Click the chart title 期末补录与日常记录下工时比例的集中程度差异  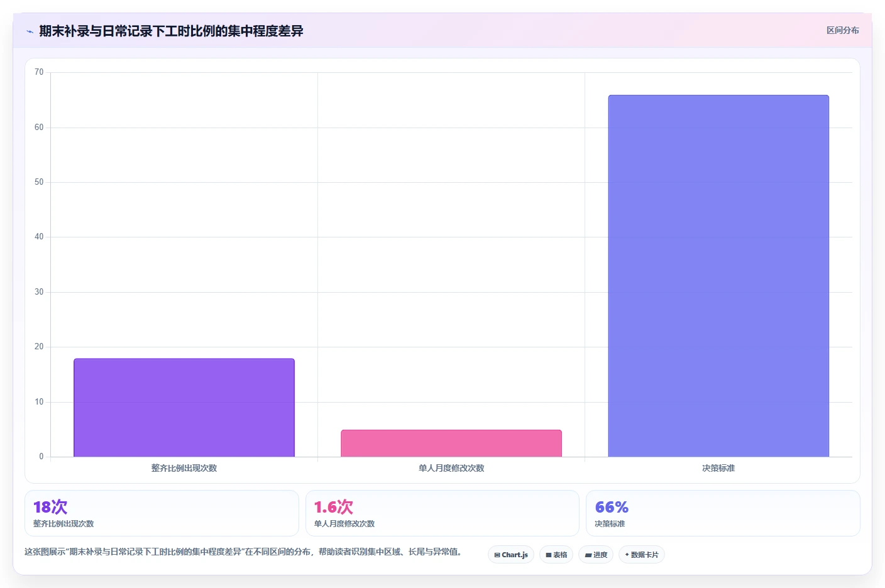[171, 31]
